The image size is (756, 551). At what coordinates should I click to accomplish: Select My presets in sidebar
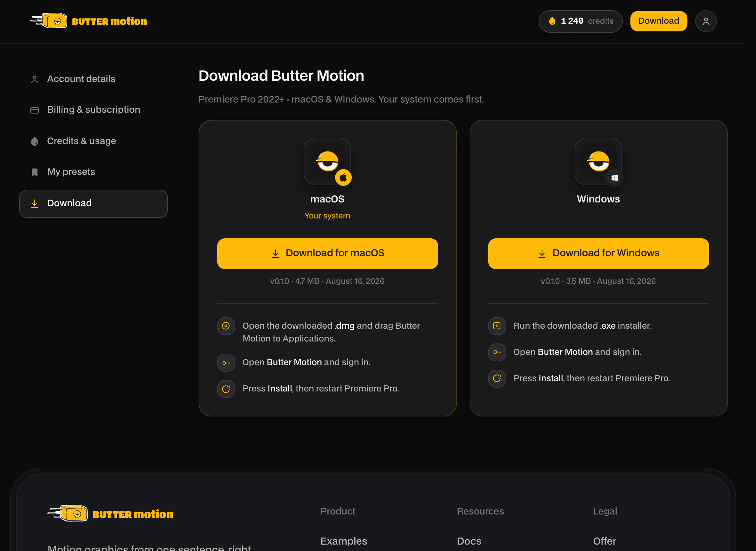coord(93,172)
